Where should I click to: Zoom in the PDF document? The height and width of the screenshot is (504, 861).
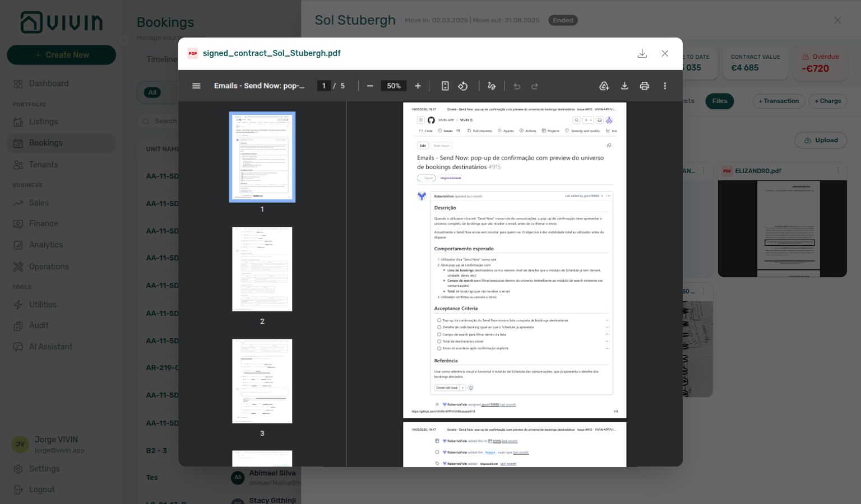coord(418,86)
